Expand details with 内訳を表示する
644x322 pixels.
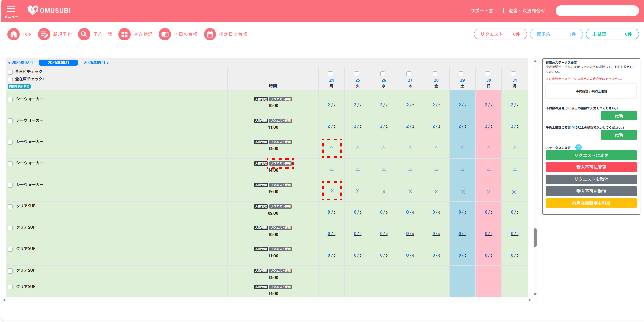tap(19, 86)
